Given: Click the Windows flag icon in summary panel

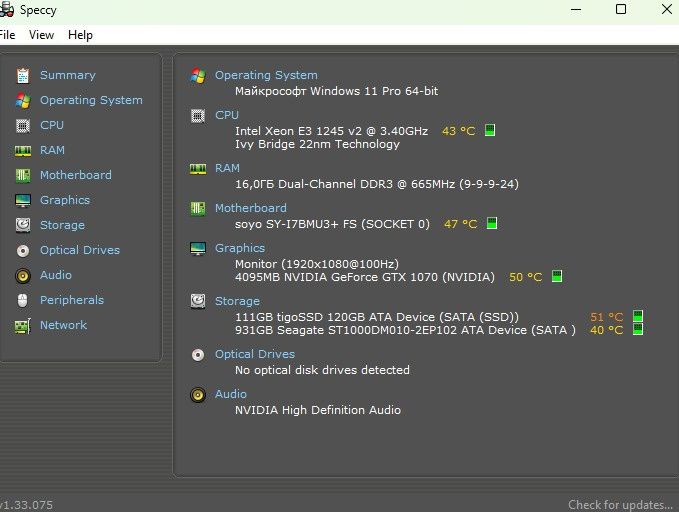Looking at the screenshot, I should point(198,76).
